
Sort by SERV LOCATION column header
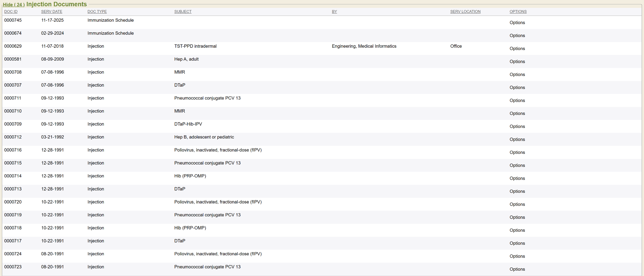[465, 12]
